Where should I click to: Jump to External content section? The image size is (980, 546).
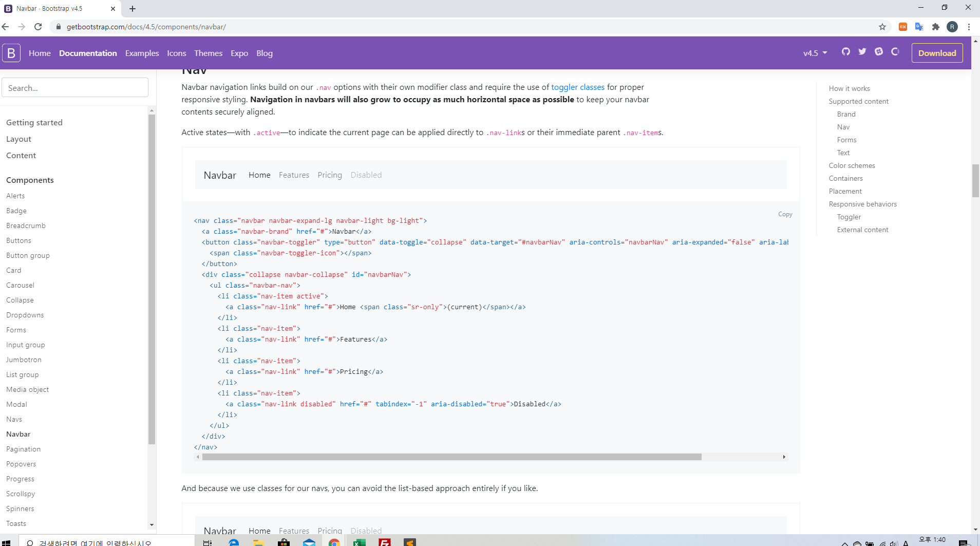click(x=862, y=230)
